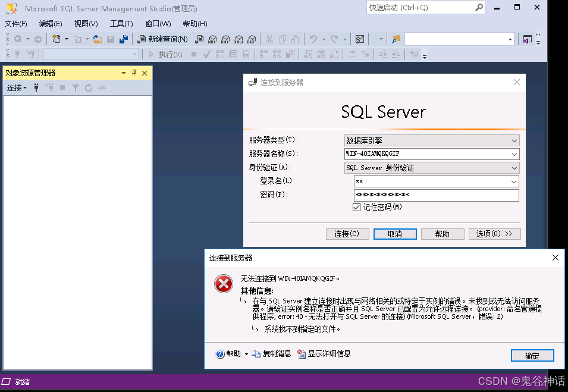Toggle the Remember password checkbox

coord(356,207)
